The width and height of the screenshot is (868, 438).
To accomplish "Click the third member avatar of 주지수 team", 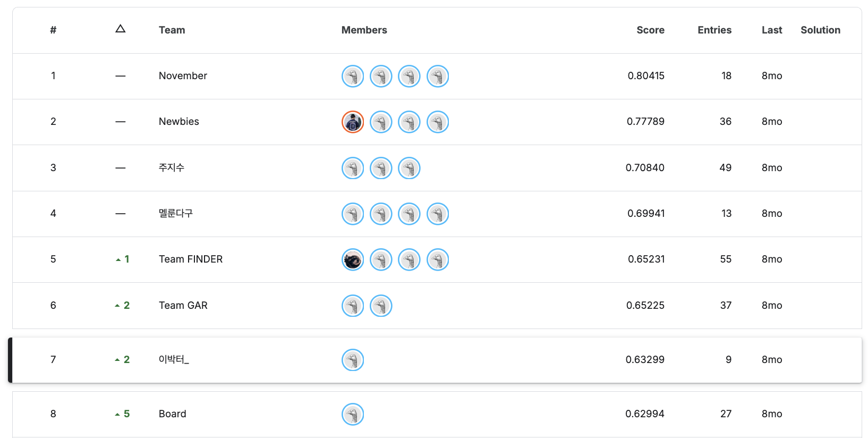I will coord(409,168).
